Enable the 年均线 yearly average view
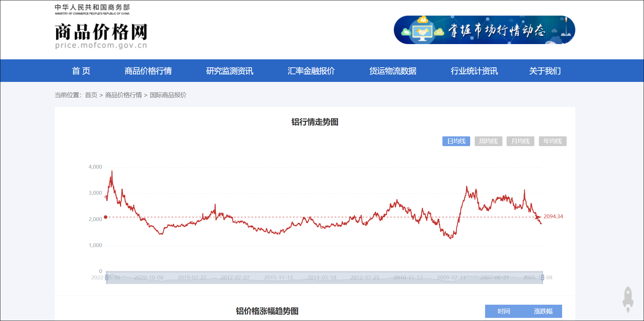This screenshot has width=644, height=321. pyautogui.click(x=552, y=141)
